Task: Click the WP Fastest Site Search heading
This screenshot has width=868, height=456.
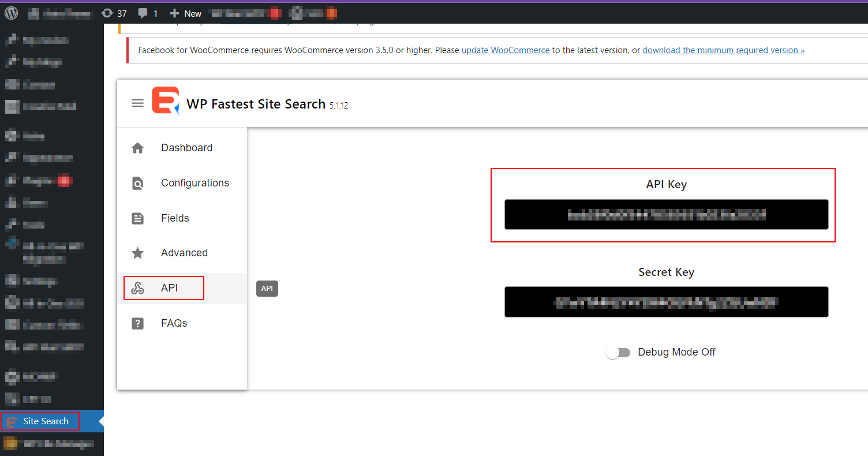Action: click(x=256, y=104)
